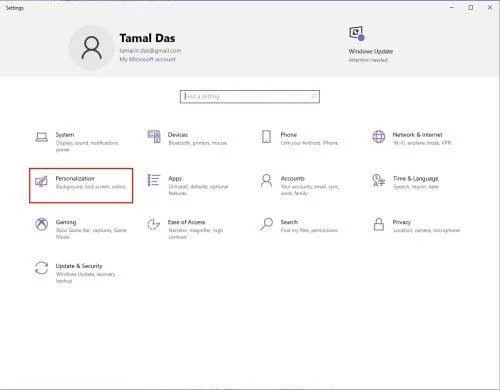Open the System laptop icon
Viewport: 500px width, 390px height.
[41, 137]
